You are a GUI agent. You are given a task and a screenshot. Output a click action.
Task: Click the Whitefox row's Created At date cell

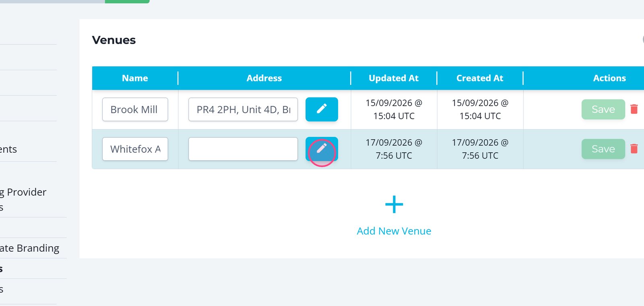(480, 149)
